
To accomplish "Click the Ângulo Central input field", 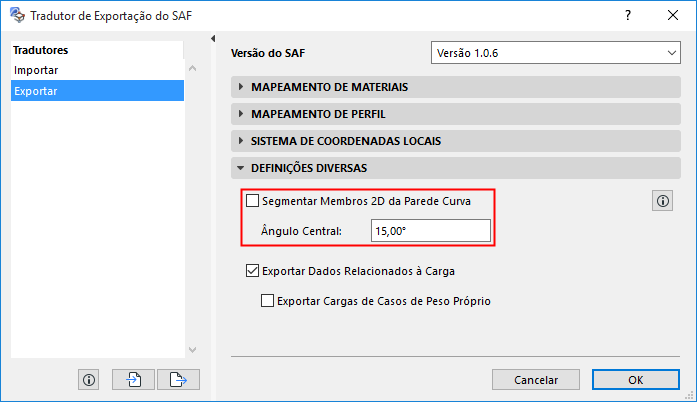I will tap(431, 231).
